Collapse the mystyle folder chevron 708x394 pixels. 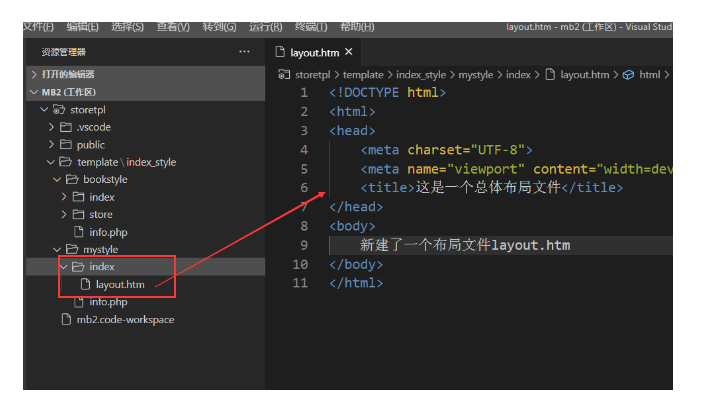[x=57, y=249]
